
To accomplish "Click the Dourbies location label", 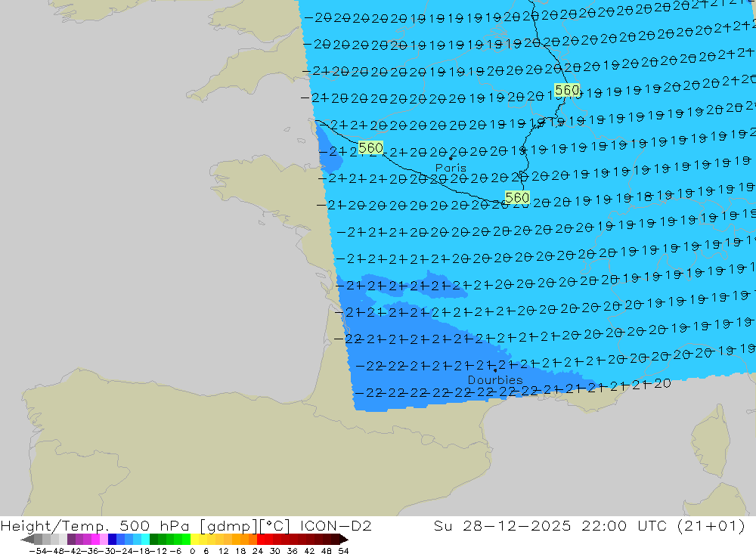I will pyautogui.click(x=495, y=380).
